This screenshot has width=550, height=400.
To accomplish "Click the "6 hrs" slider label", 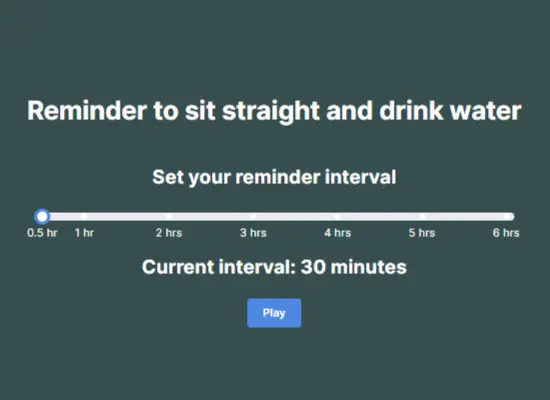I will point(506,233).
